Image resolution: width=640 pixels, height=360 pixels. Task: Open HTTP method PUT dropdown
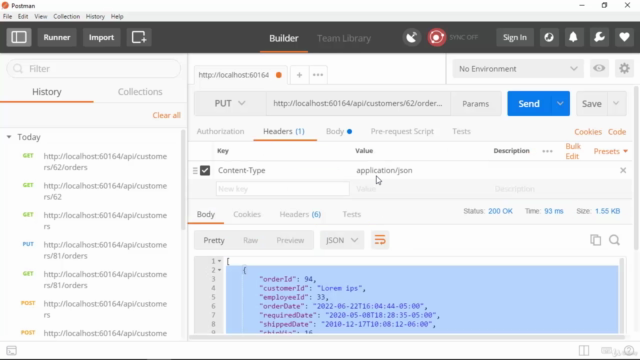click(230, 103)
